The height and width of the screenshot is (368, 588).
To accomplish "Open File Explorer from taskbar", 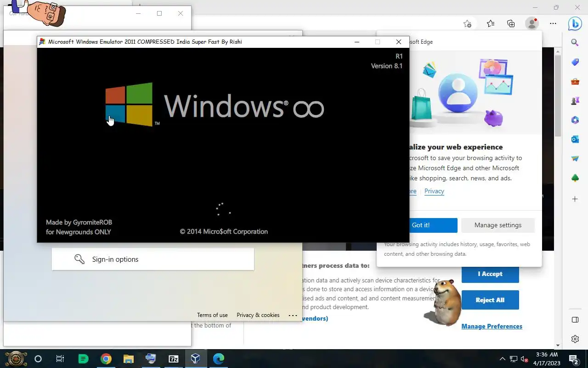I will (128, 359).
